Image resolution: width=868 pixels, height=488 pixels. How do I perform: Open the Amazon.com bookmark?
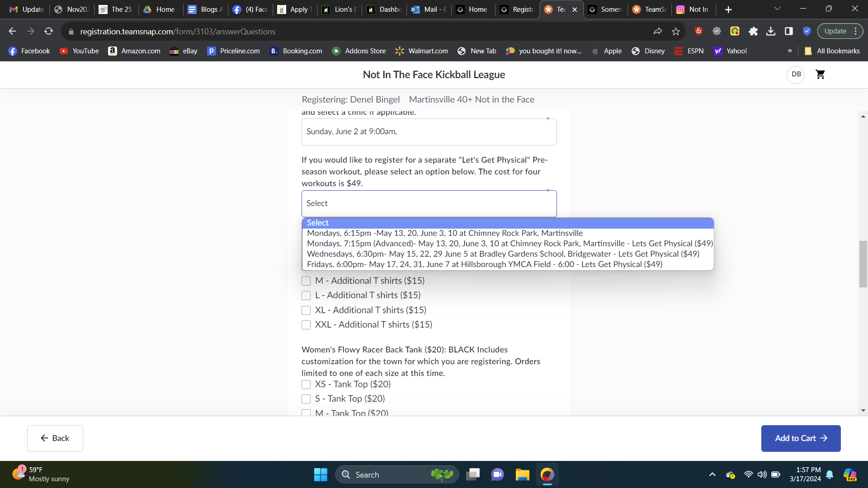134,51
